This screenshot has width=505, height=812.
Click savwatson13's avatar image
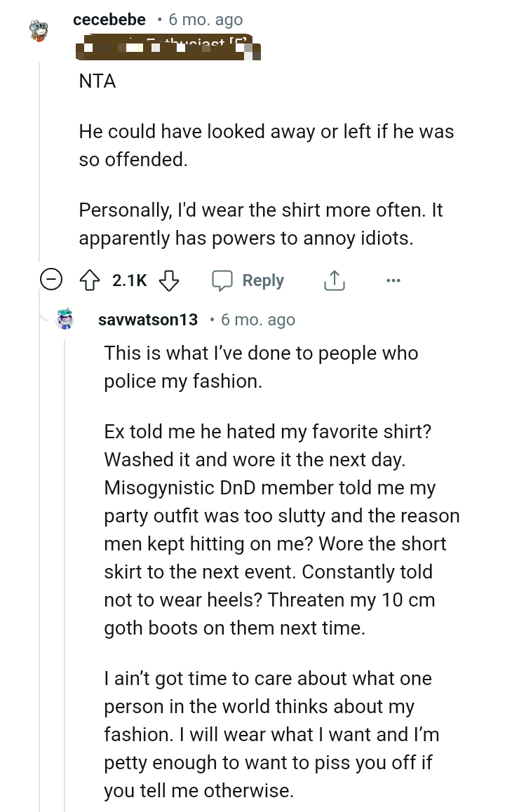coord(65,319)
